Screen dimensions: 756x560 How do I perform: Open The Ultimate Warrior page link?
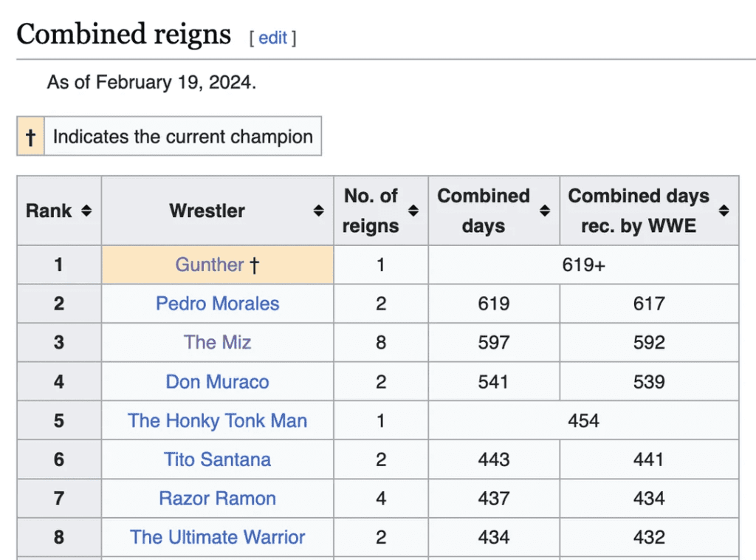click(217, 537)
